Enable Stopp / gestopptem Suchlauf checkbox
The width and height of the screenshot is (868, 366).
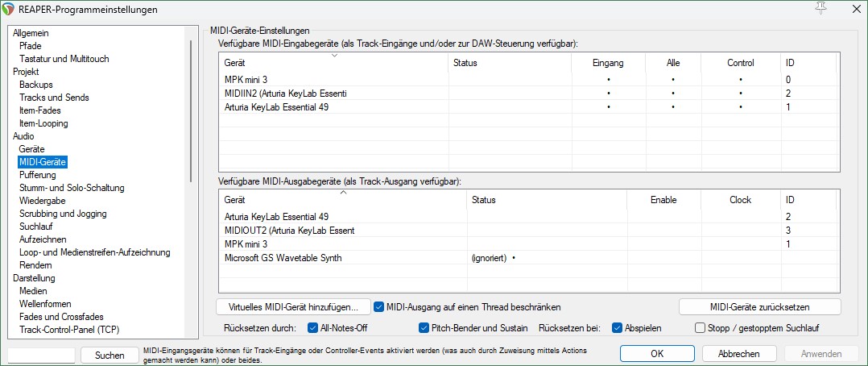(700, 328)
